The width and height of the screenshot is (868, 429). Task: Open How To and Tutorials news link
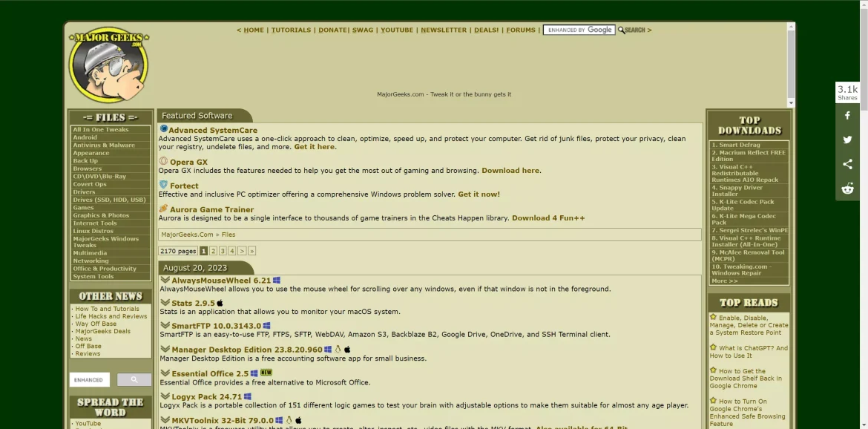[108, 309]
